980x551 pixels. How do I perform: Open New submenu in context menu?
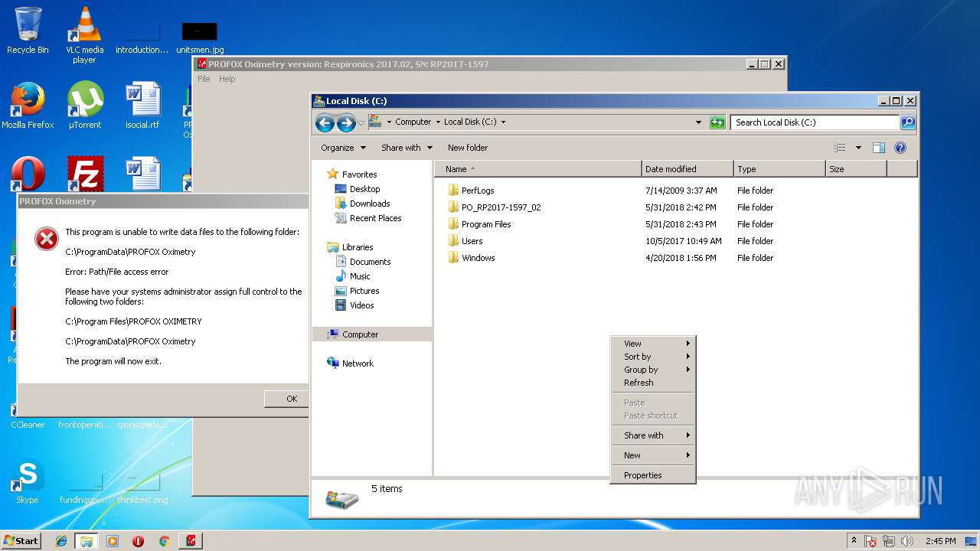[x=653, y=455]
